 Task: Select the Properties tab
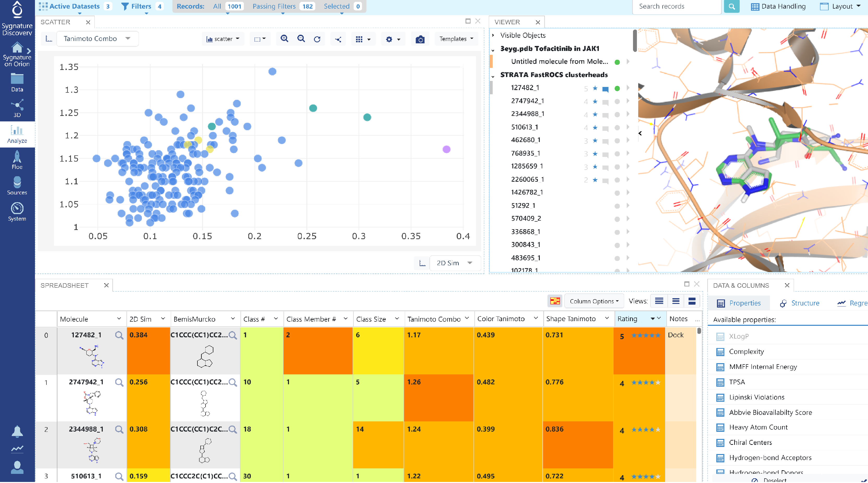click(739, 303)
